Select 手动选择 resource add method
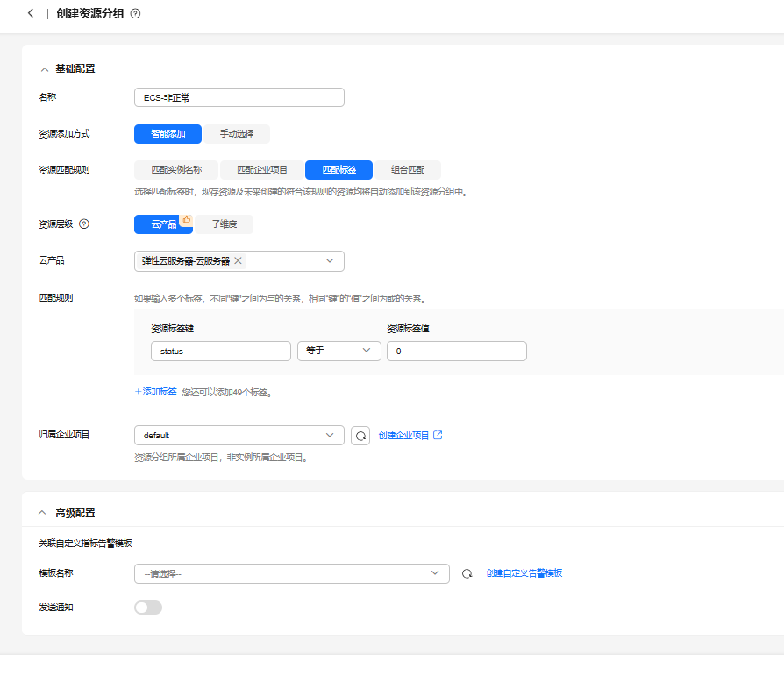This screenshot has height=675, width=784. click(237, 134)
